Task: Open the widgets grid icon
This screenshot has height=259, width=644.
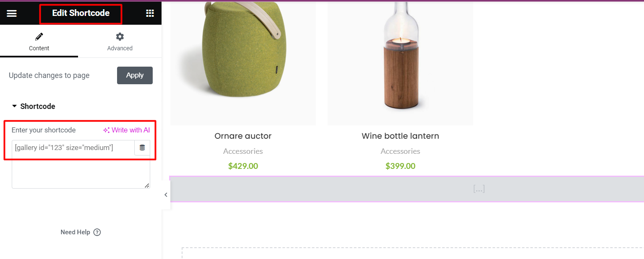Action: coord(150,13)
